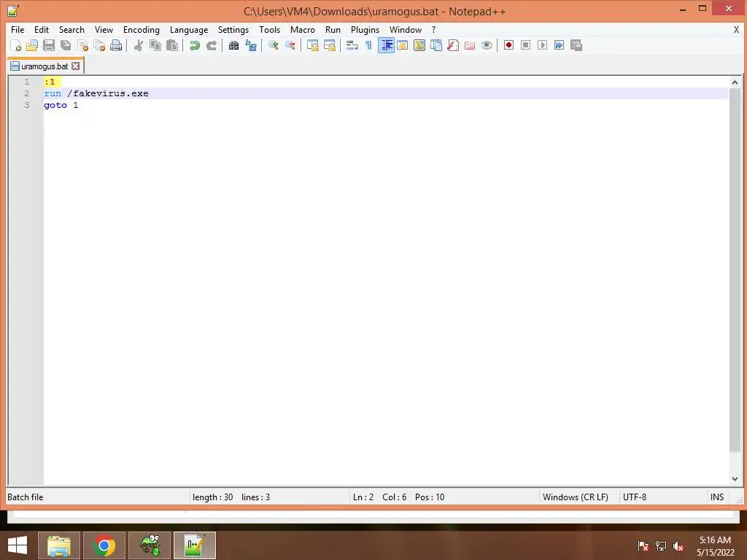Open Folder as Workspace toolbar icon
The width and height of the screenshot is (747, 560).
[x=470, y=45]
